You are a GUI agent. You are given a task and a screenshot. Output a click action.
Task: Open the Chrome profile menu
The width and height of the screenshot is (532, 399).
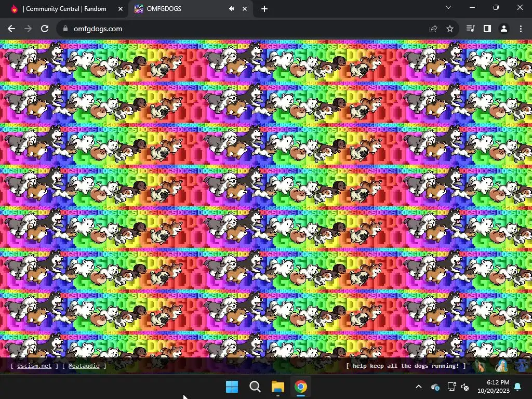point(504,29)
